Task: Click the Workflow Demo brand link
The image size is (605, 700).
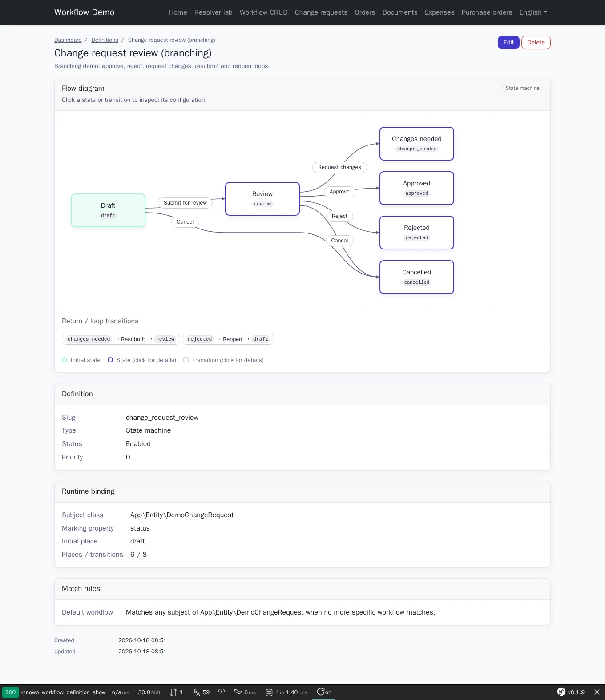Action: pos(85,12)
